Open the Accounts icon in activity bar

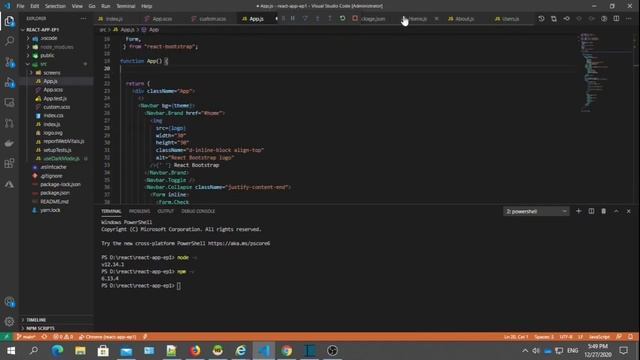[9, 302]
